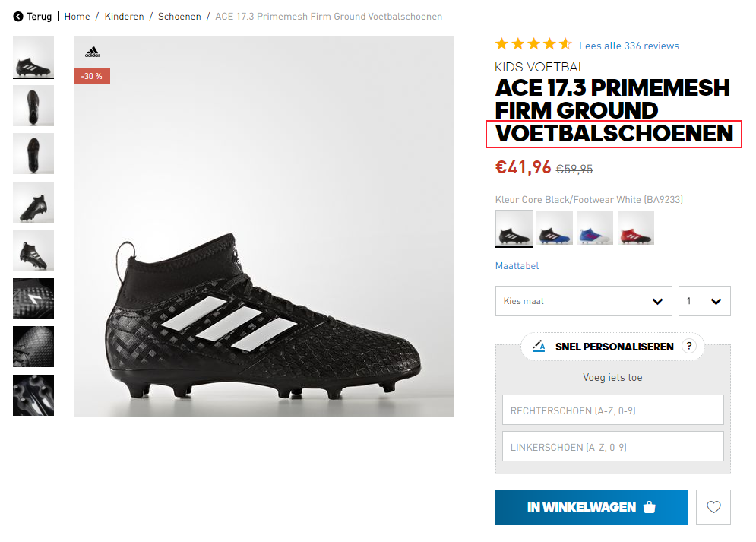Click the Lees alle 336 reviews link
756x542 pixels.
point(628,46)
